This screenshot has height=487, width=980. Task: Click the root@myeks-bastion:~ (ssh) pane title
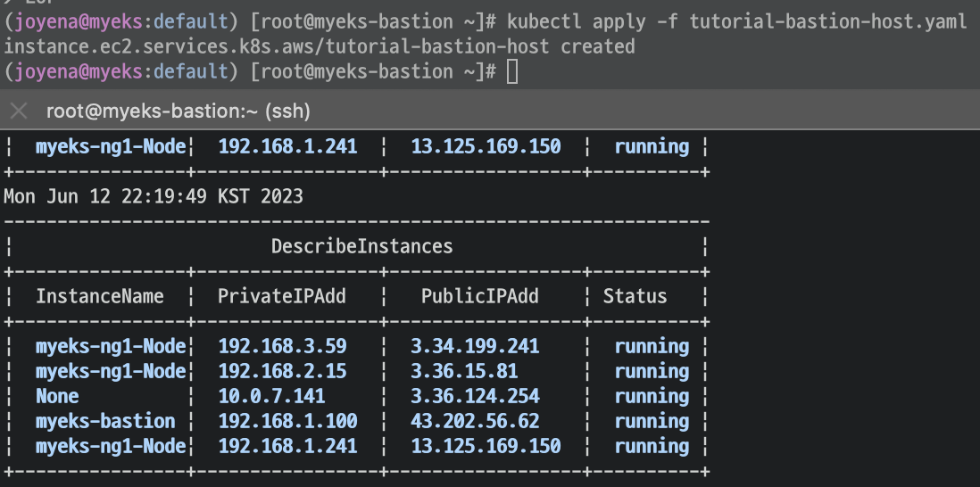pyautogui.click(x=178, y=111)
